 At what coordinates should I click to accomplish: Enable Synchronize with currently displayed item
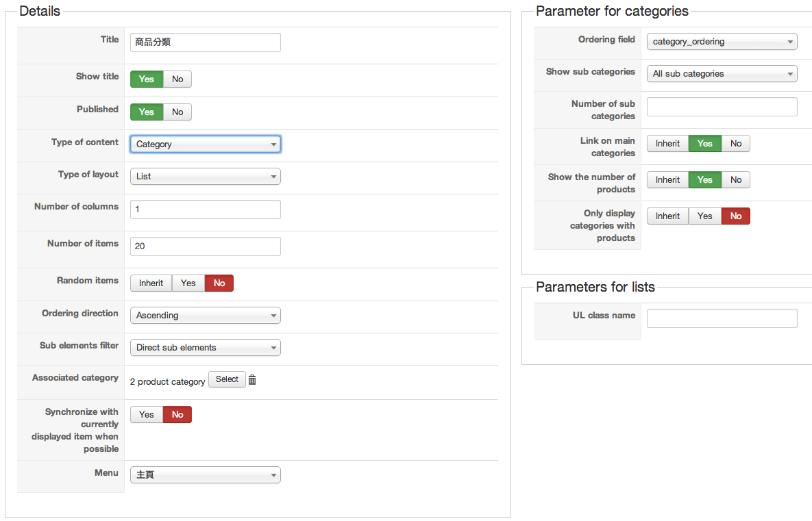click(147, 415)
